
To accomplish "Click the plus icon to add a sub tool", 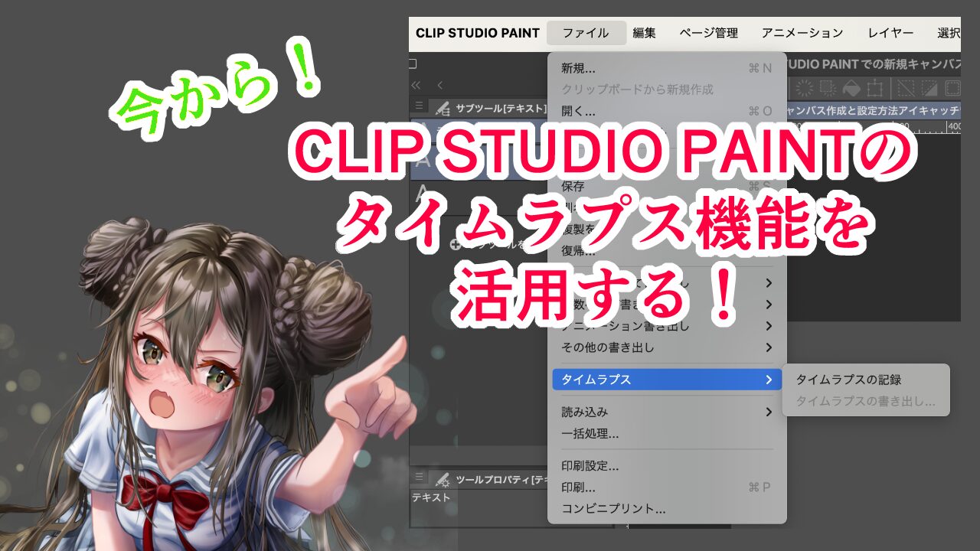I will tap(456, 245).
